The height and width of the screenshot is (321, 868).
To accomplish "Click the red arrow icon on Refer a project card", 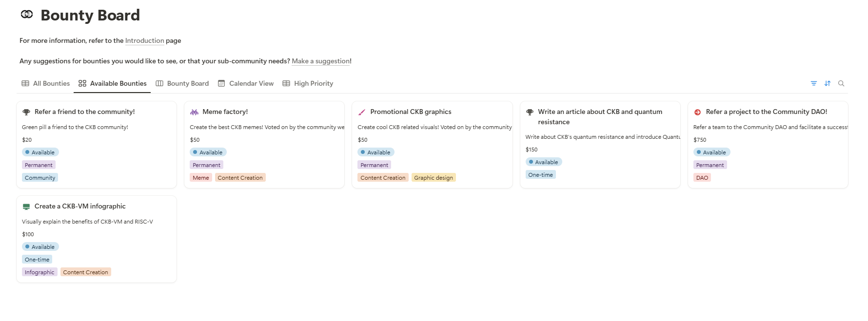I will click(x=697, y=112).
